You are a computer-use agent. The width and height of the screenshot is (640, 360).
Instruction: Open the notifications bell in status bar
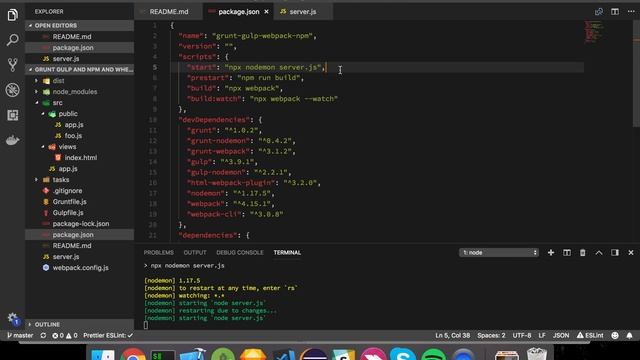(629, 336)
